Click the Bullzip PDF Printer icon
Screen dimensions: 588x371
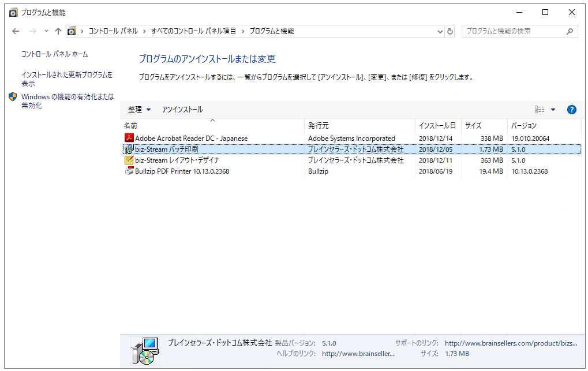pos(129,171)
